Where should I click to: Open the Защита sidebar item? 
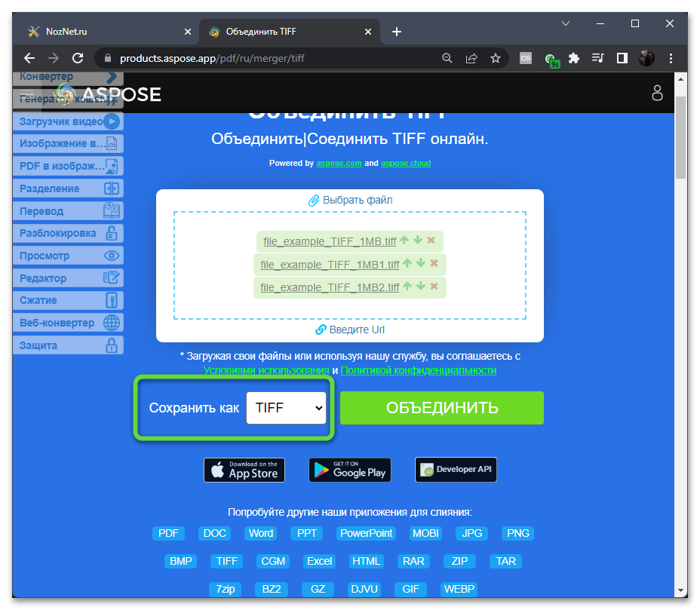(68, 345)
